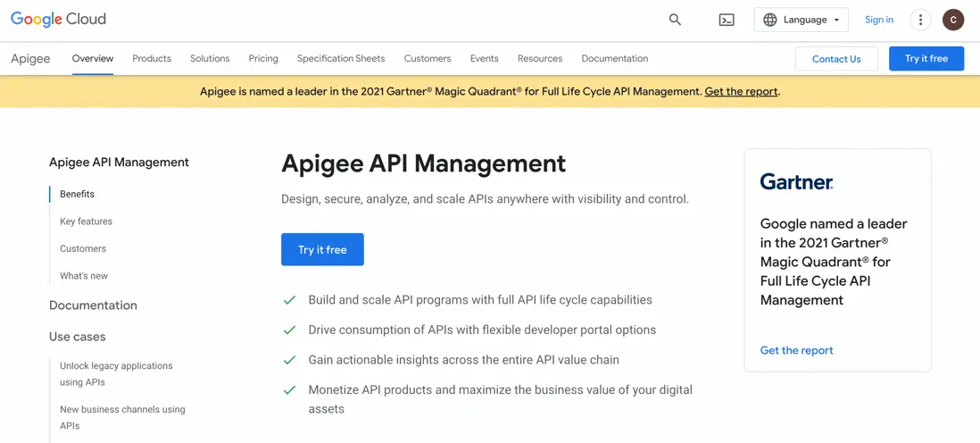Open the Events tab
Image resolution: width=980 pixels, height=443 pixels.
485,59
